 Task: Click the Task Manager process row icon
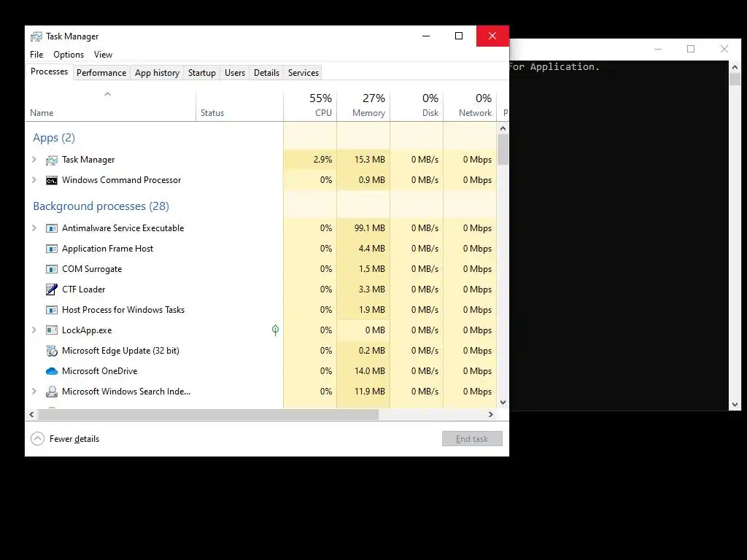coord(52,160)
